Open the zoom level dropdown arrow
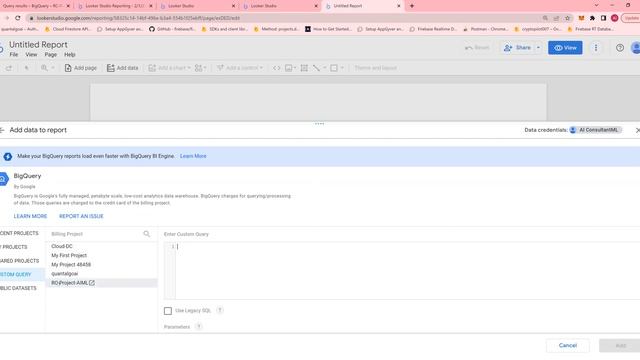The height and width of the screenshot is (360, 640). (53, 68)
